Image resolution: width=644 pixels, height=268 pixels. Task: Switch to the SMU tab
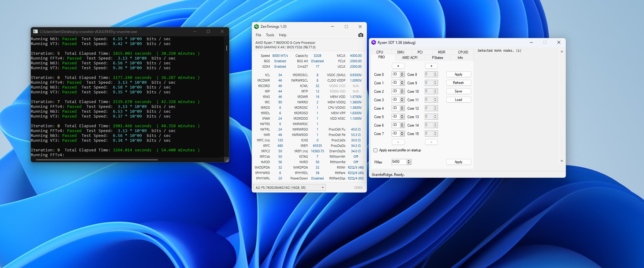click(400, 52)
